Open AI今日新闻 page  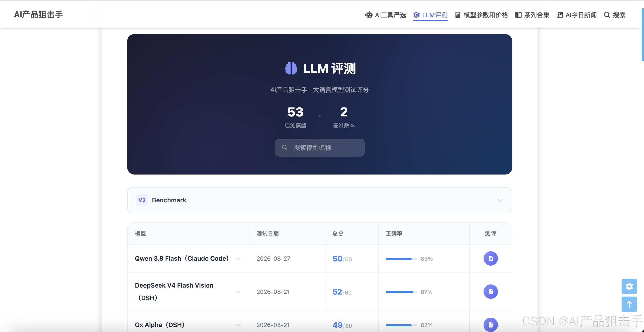[576, 15]
